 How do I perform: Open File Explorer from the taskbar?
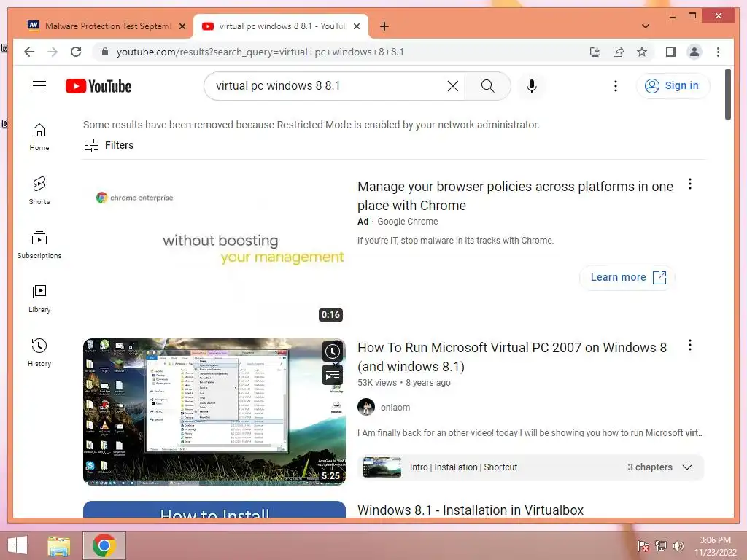coord(59,545)
